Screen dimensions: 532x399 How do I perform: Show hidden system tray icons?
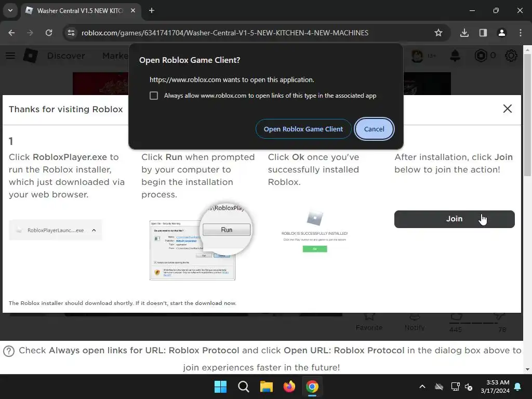(x=422, y=387)
